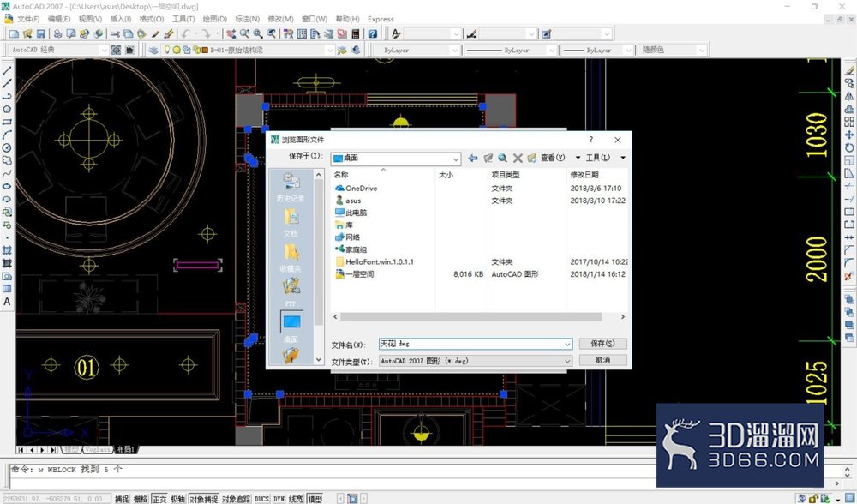This screenshot has height=504, width=857.
Task: Click the Cut (scissors) toolbar icon
Action: 115,34
